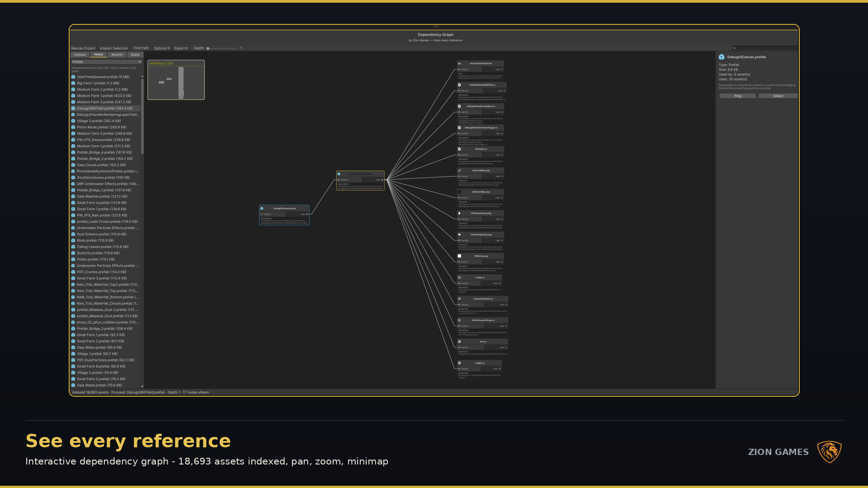Click the cube icon beside Photo Mode.prefab
Screen dimensions: 868x488
point(73,127)
